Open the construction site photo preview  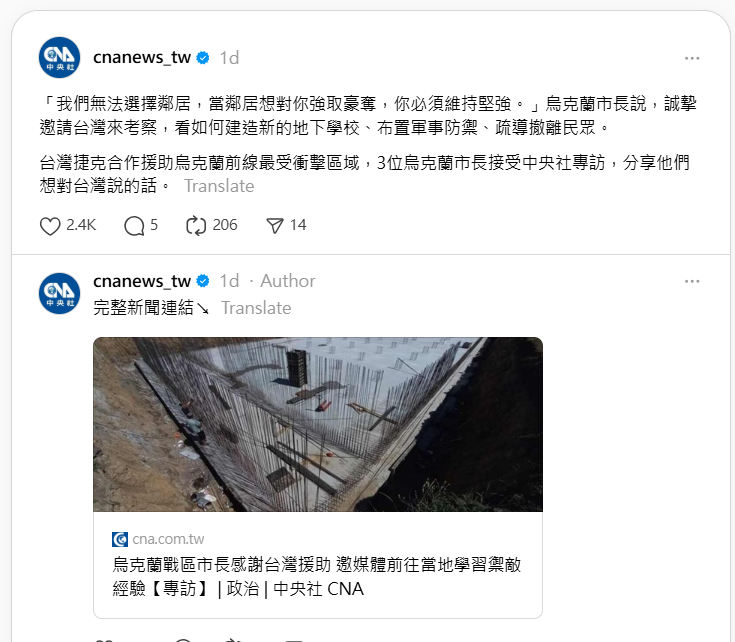click(318, 425)
